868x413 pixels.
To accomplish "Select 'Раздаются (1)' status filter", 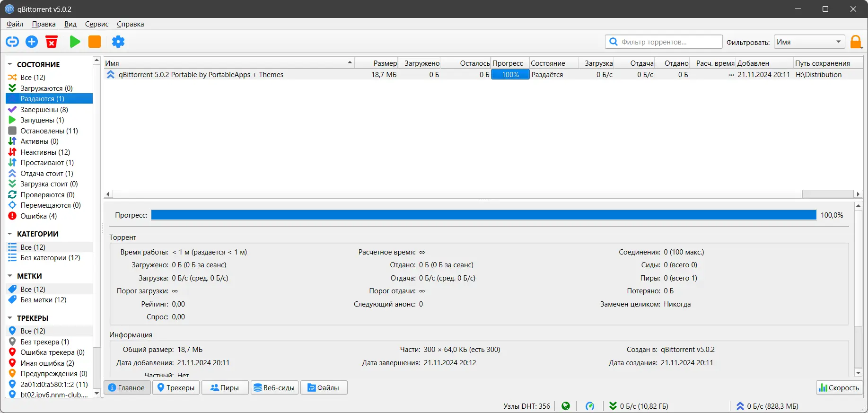I will pos(49,98).
